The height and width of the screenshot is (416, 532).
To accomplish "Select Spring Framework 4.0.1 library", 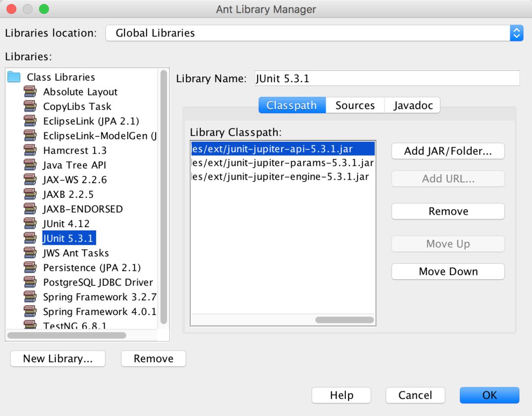I will point(100,311).
